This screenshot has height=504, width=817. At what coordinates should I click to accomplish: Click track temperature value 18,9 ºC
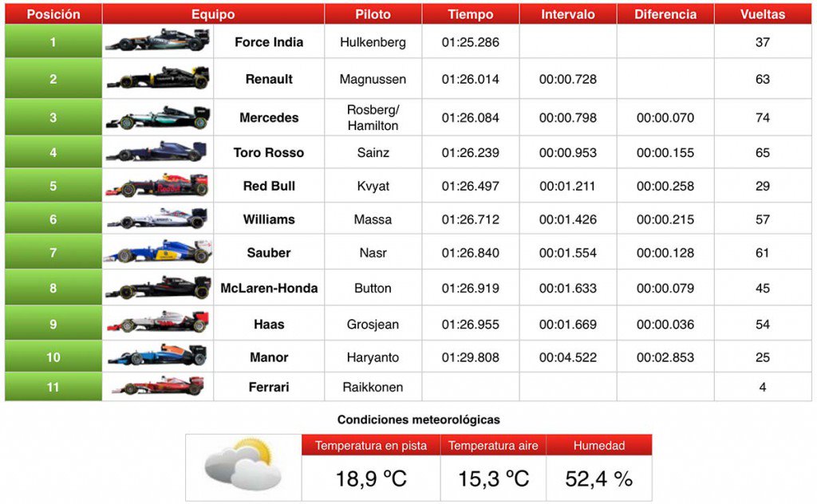point(371,479)
